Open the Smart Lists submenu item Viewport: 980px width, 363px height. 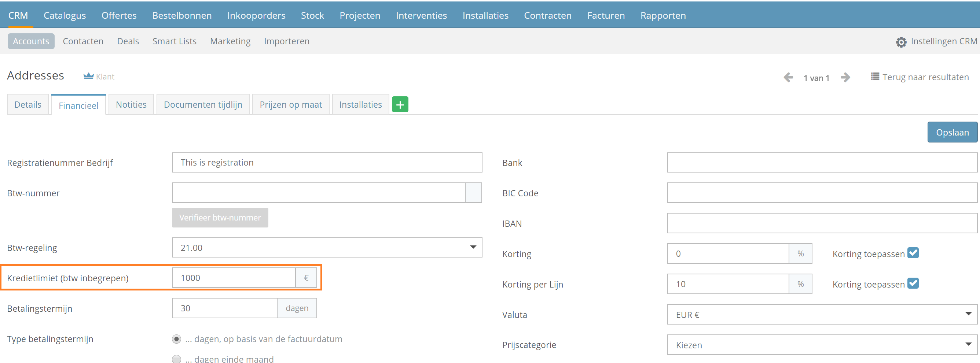[175, 41]
